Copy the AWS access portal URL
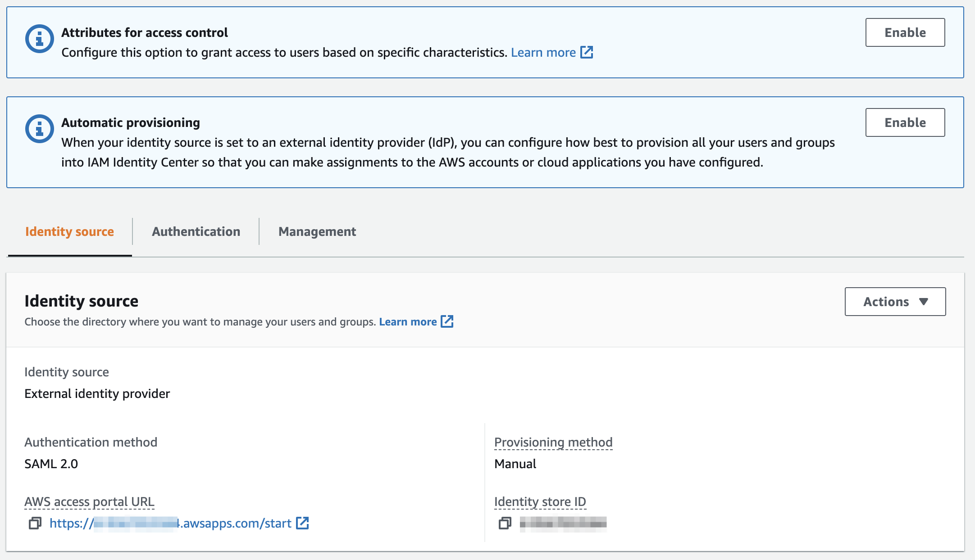The width and height of the screenshot is (975, 560). (x=35, y=523)
